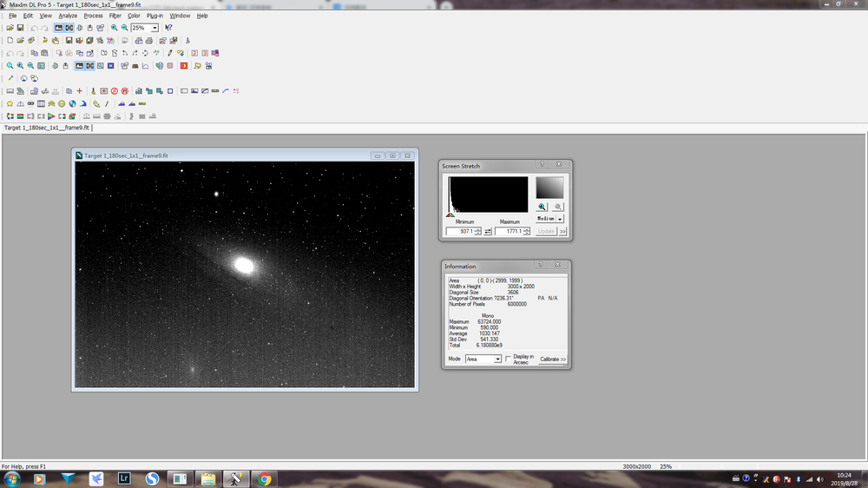Click the green histogram slider marker

[x=452, y=215]
